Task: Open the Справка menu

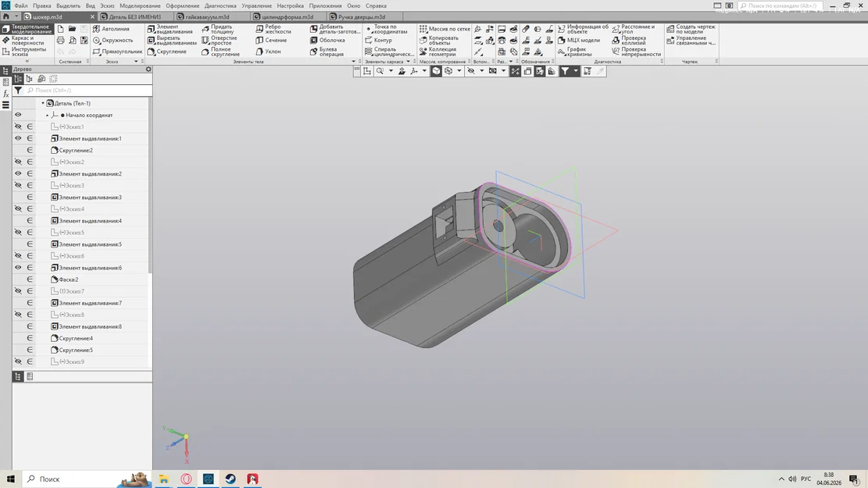Action: click(x=376, y=5)
